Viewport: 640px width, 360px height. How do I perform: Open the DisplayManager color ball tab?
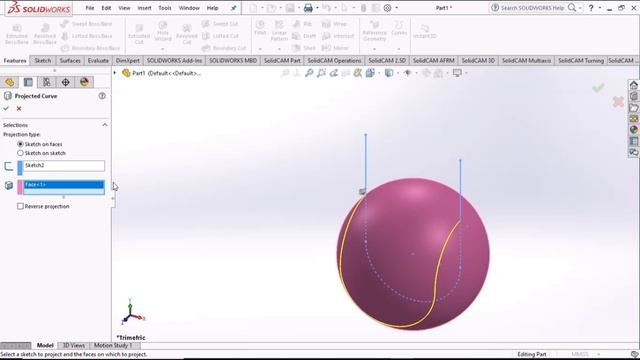84,82
